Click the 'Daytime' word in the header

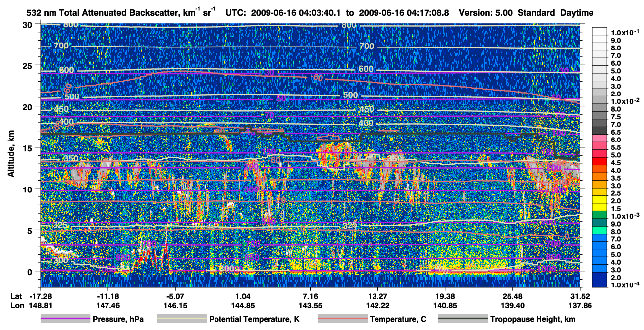click(576, 13)
